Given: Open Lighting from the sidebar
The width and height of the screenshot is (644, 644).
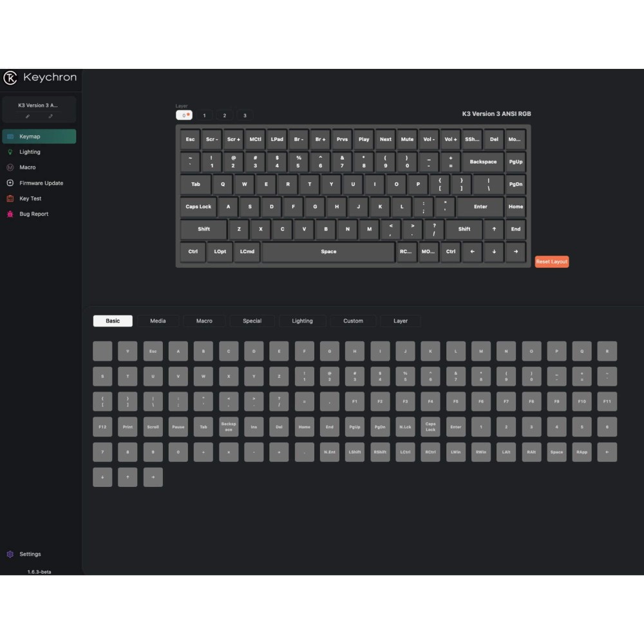Looking at the screenshot, I should 39,152.
